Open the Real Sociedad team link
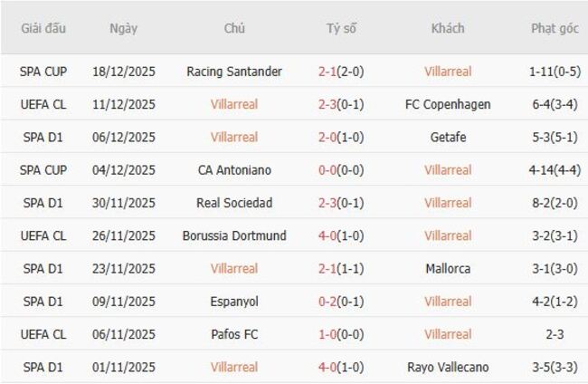The height and width of the screenshot is (384, 588). click(234, 203)
